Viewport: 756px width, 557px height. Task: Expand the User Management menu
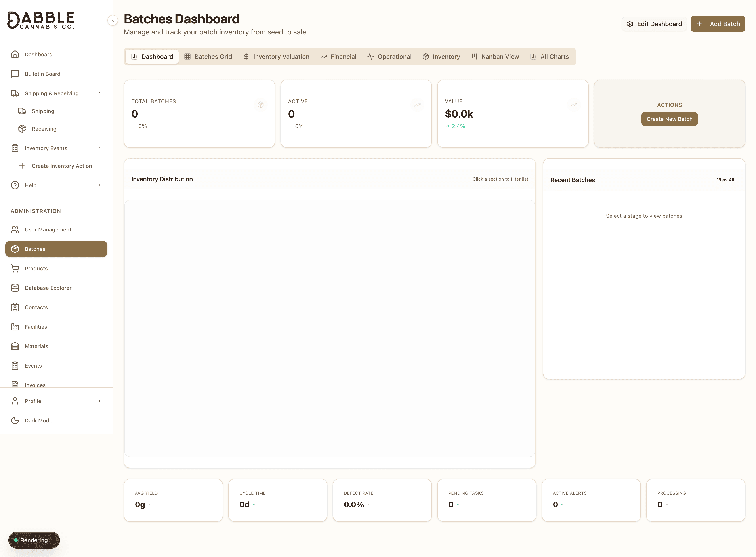pyautogui.click(x=99, y=229)
